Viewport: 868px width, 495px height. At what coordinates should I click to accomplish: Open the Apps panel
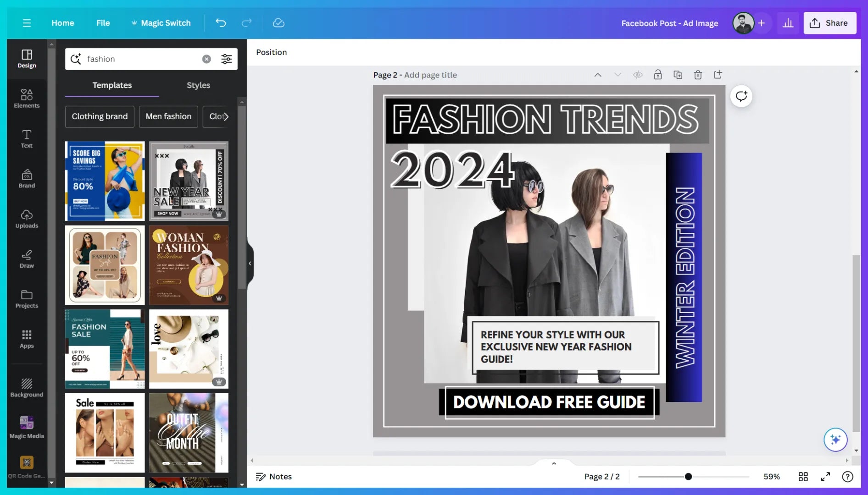tap(27, 339)
